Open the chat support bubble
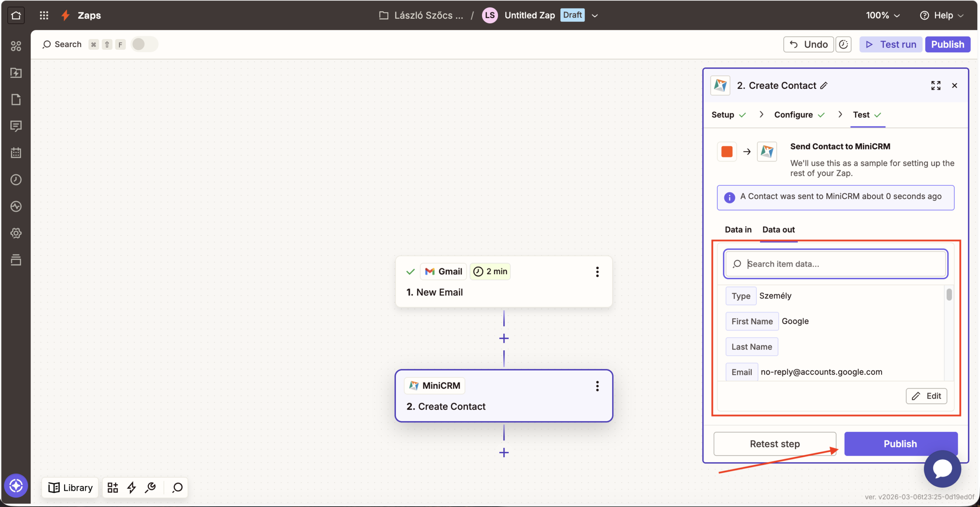 [x=942, y=469]
